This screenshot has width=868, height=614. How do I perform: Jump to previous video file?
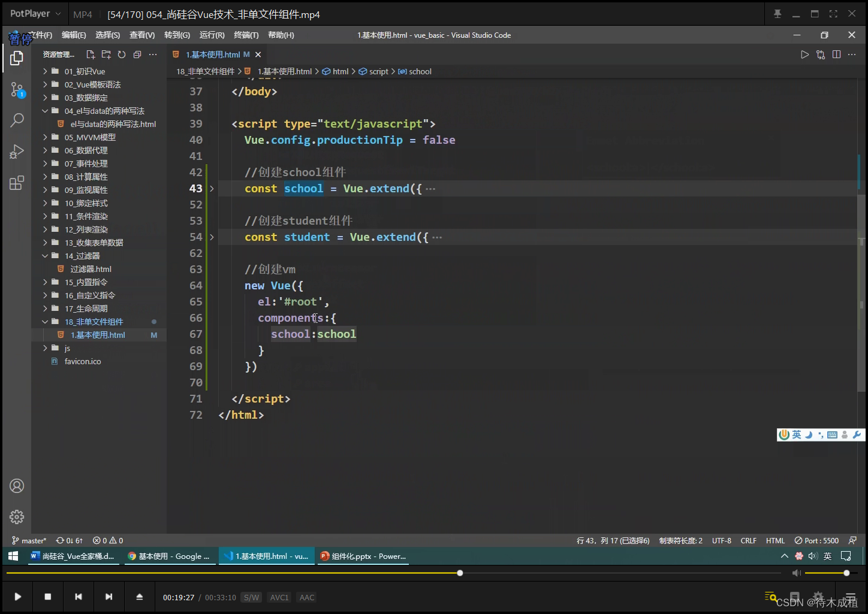coord(79,597)
